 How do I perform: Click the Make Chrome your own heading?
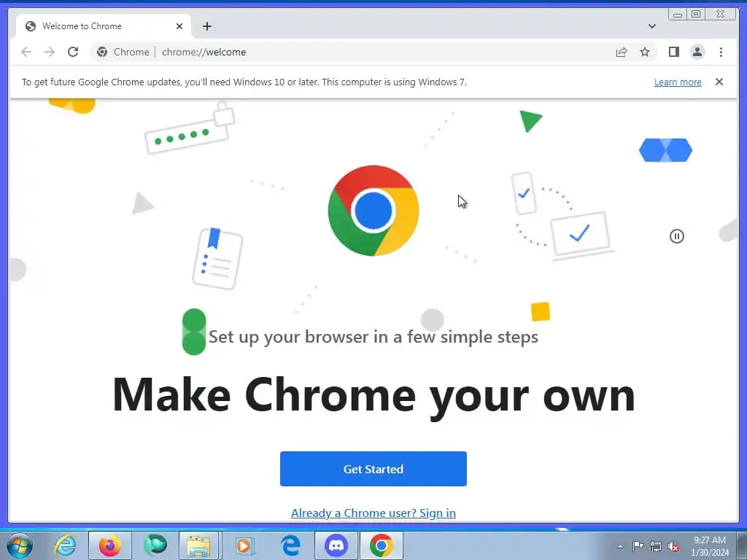(x=373, y=396)
